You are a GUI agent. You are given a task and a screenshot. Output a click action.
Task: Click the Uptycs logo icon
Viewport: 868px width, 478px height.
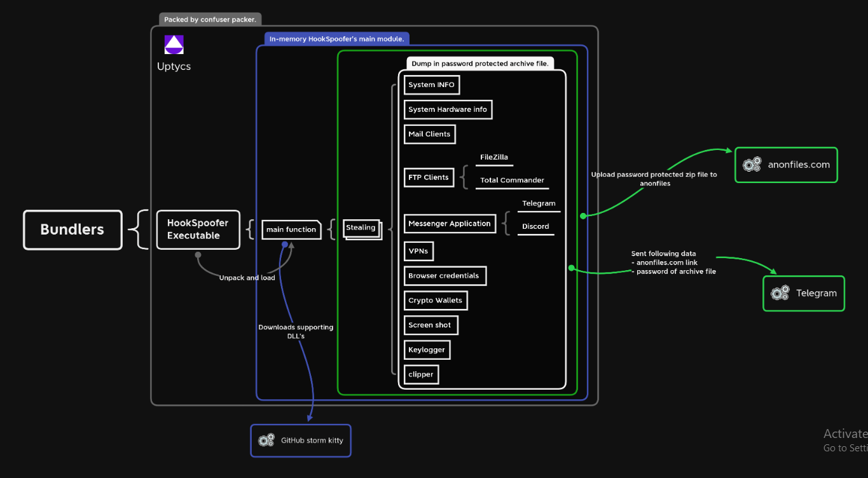click(174, 45)
